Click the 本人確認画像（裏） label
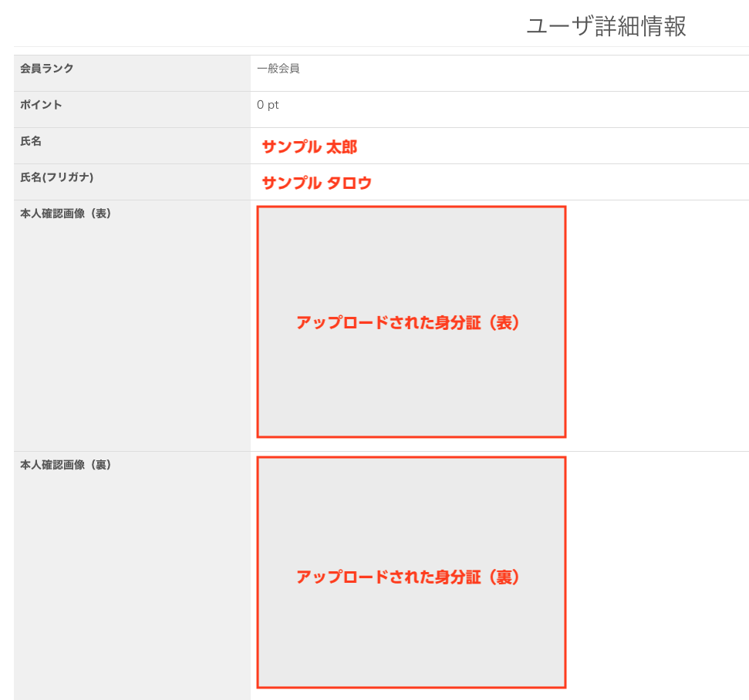The image size is (749, 700). 66,465
